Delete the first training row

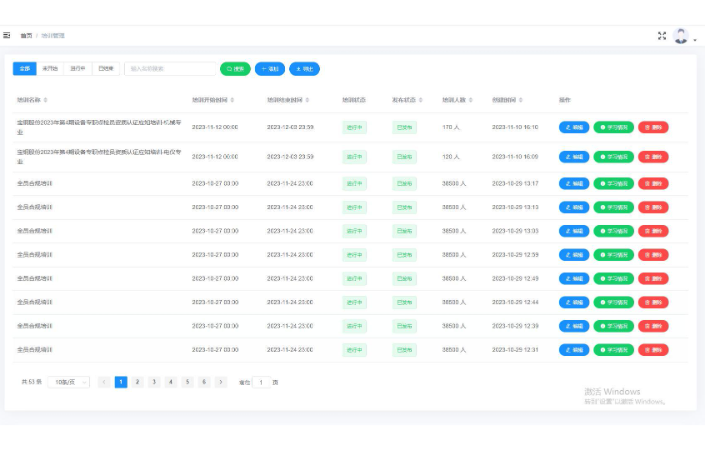[653, 127]
